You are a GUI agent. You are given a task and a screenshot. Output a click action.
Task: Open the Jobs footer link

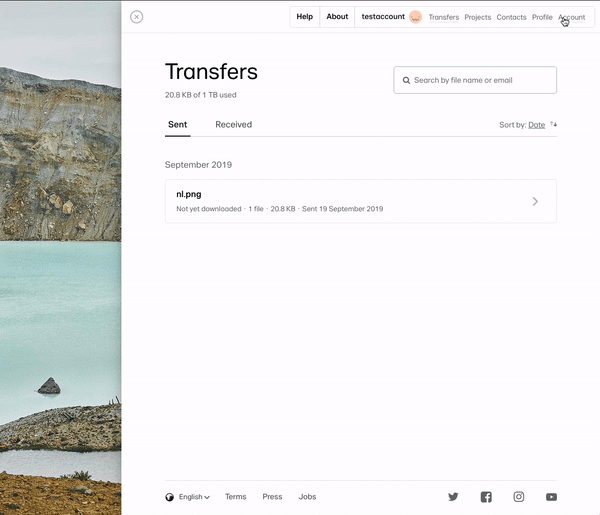point(307,497)
